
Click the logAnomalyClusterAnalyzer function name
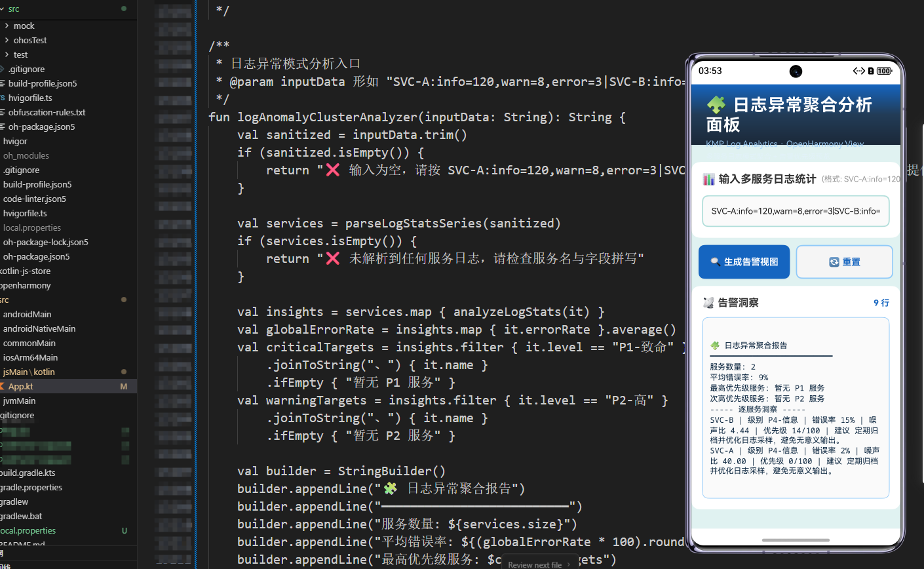tap(328, 117)
